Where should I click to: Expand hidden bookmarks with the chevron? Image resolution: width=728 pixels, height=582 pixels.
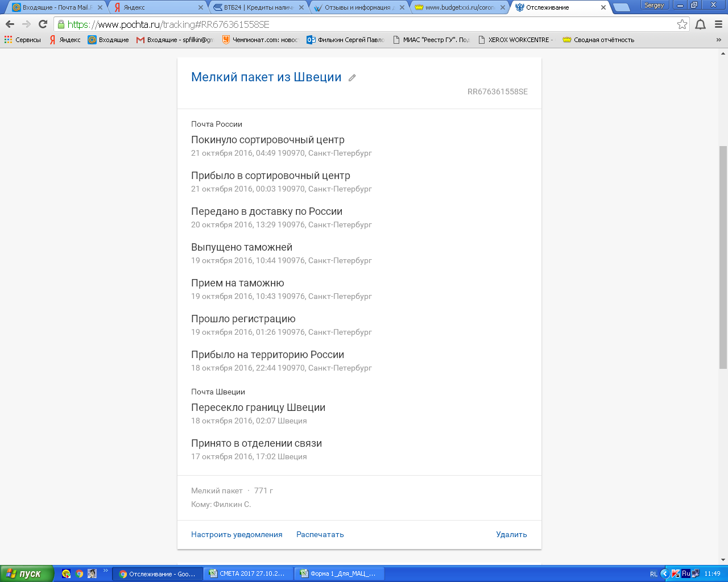(718, 40)
